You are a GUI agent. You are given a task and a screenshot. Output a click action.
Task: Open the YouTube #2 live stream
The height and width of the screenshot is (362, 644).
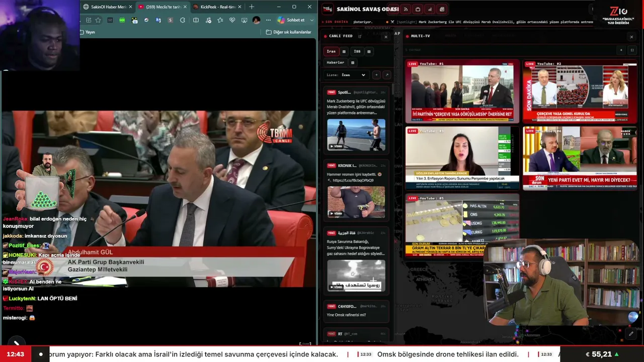tap(580, 92)
